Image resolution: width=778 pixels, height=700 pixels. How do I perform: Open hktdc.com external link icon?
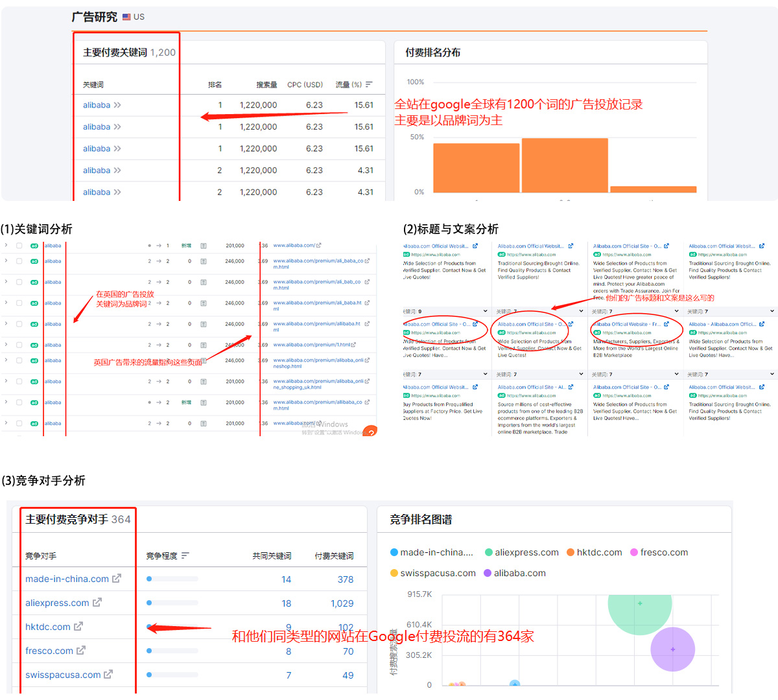tap(78, 626)
